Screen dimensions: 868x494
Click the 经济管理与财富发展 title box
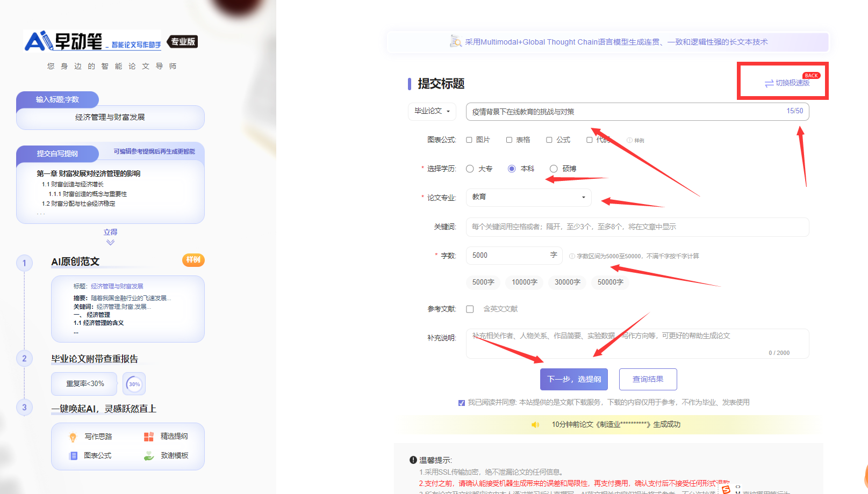(x=110, y=118)
